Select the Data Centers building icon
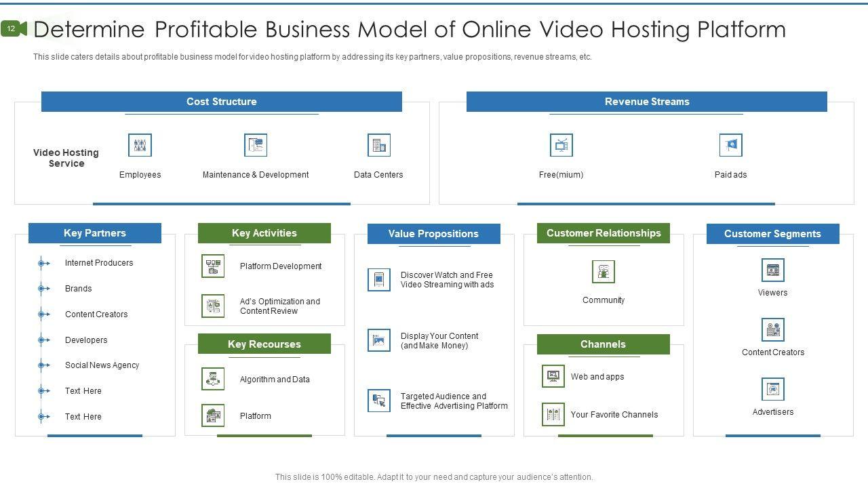 (379, 145)
